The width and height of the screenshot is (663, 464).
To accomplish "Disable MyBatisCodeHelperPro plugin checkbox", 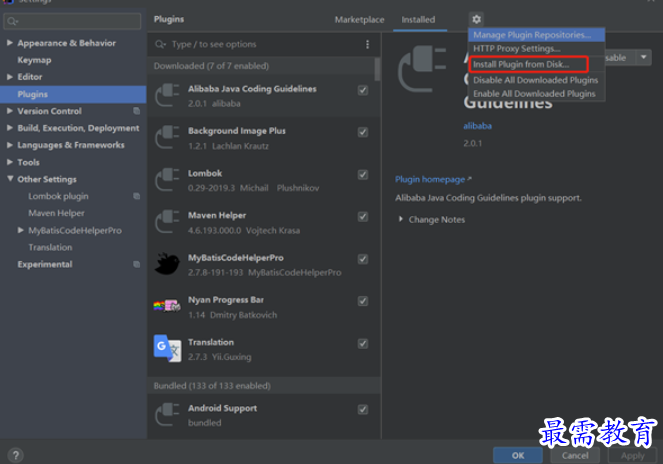I will [363, 259].
